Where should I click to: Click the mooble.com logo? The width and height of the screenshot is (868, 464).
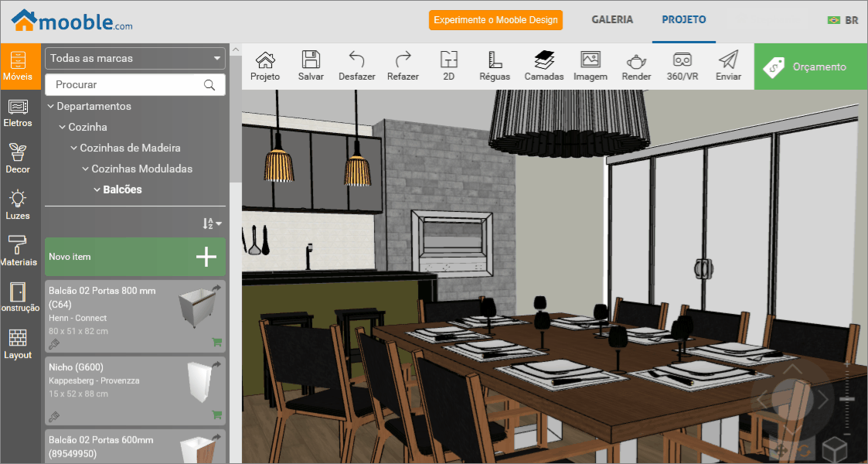tap(72, 21)
